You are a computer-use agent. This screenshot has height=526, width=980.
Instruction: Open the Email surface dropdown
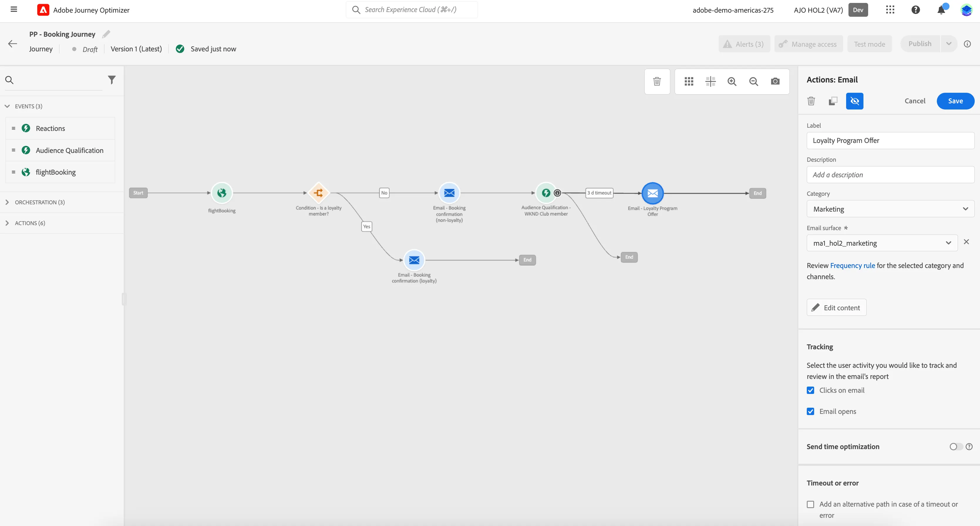click(x=882, y=243)
